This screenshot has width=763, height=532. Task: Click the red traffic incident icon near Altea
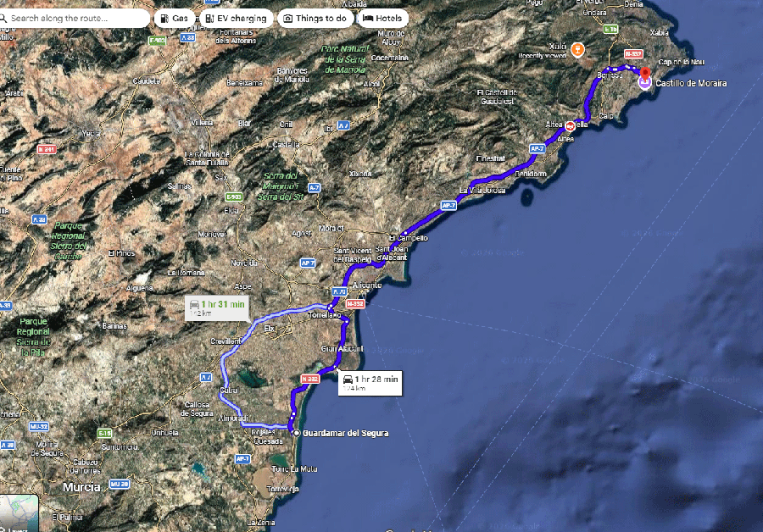[x=570, y=126]
